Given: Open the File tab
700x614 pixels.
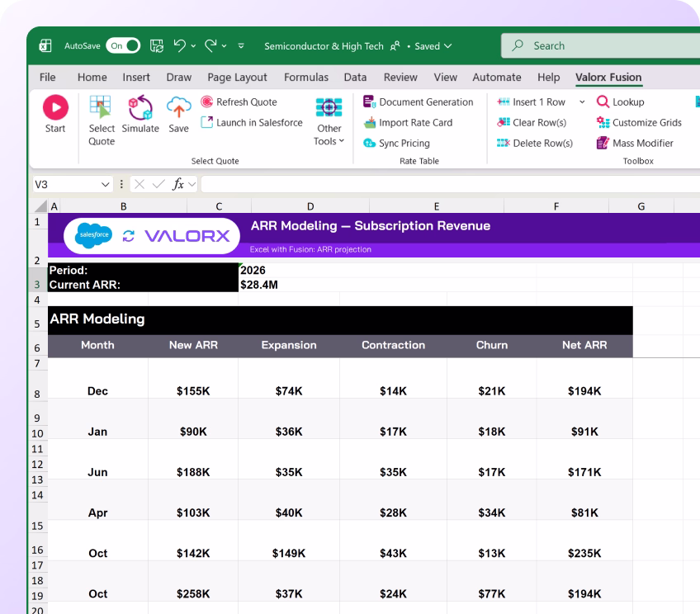Looking at the screenshot, I should [x=48, y=78].
